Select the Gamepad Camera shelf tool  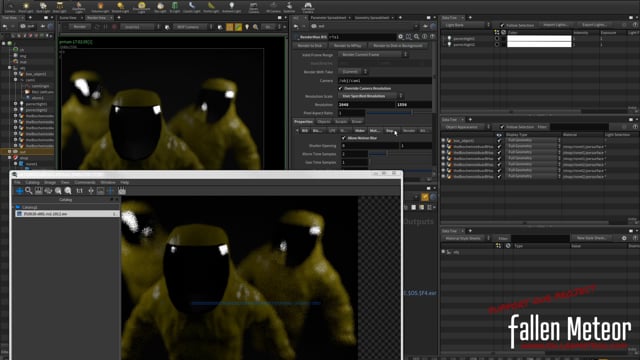click(308, 7)
